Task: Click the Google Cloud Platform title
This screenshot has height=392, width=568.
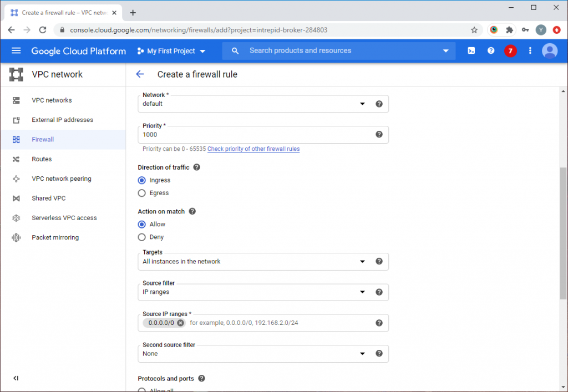Action: pos(79,51)
